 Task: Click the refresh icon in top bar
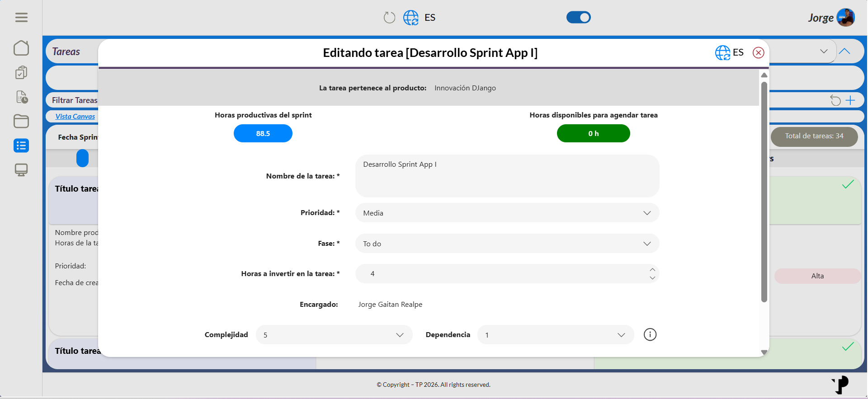coord(389,18)
